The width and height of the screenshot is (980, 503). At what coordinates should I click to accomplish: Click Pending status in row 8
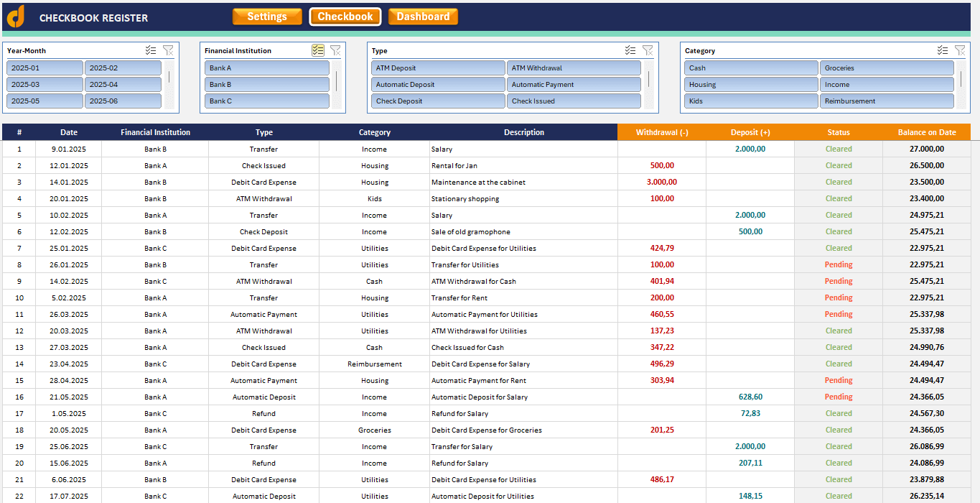coord(839,265)
